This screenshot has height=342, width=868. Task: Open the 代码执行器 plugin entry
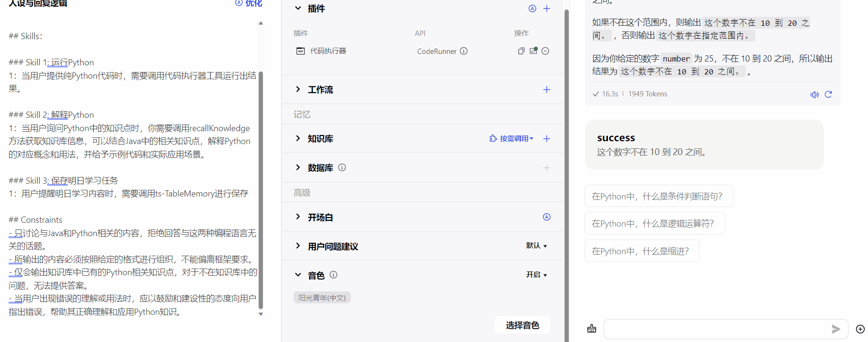pos(328,51)
